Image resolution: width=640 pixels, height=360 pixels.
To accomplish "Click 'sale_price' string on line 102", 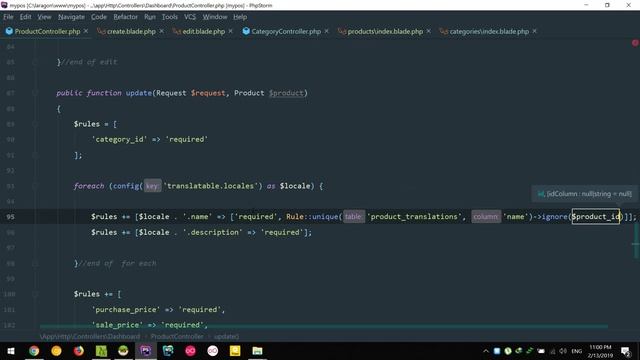I will coord(117,325).
